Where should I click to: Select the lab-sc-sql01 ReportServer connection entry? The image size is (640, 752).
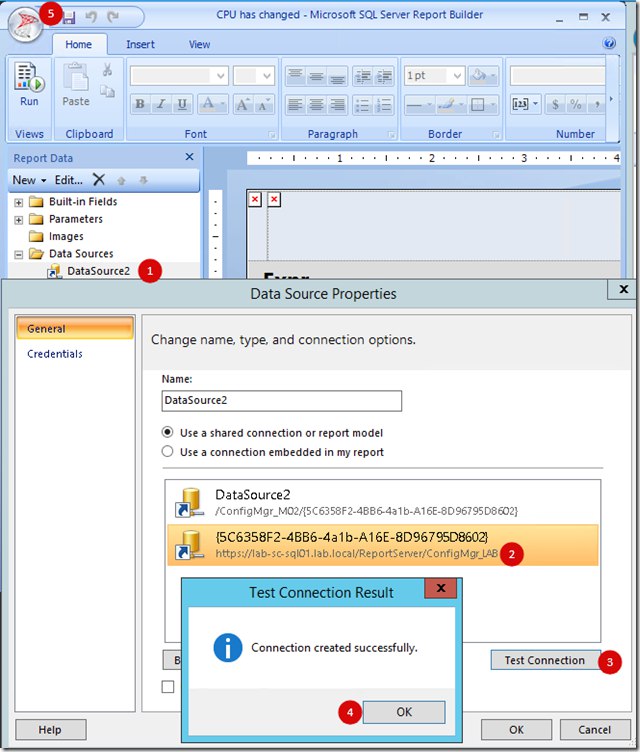[x=383, y=545]
